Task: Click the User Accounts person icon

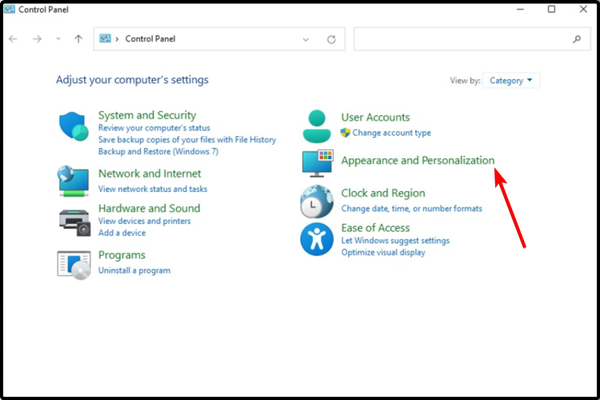Action: coord(318,125)
